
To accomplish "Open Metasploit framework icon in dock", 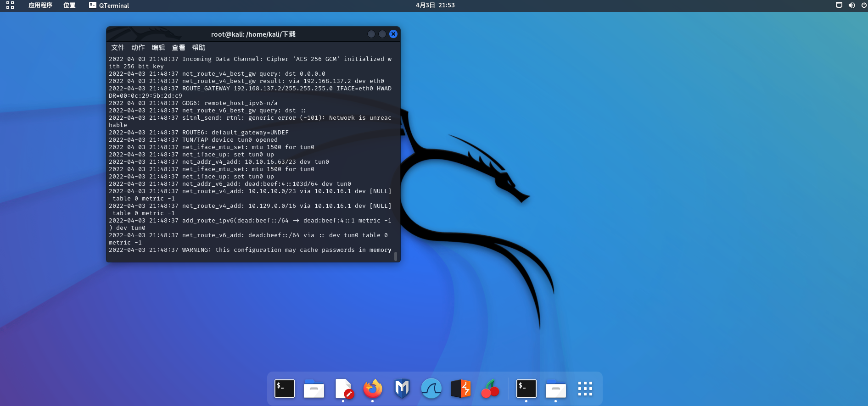I will pyautogui.click(x=402, y=389).
